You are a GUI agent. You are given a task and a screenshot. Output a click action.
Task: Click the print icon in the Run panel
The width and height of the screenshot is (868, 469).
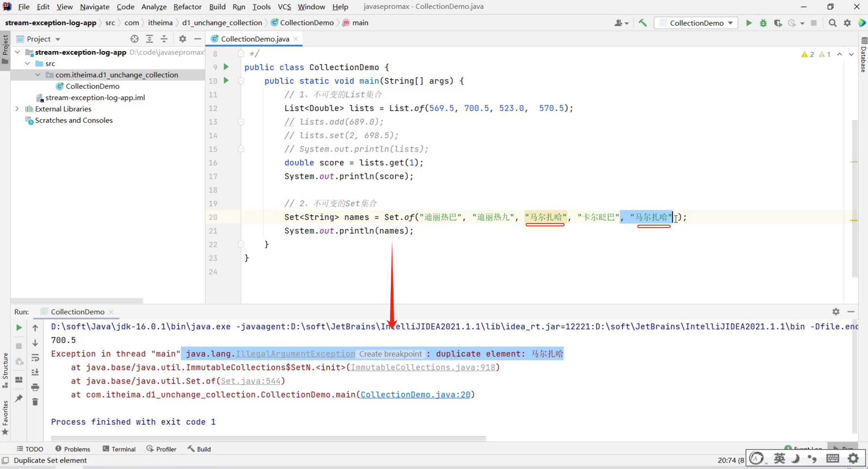pos(35,387)
